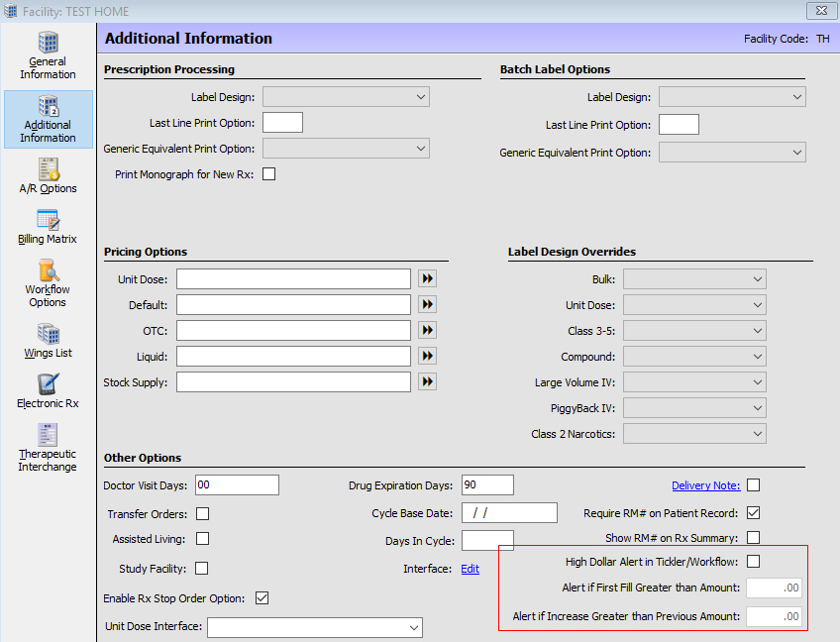The height and width of the screenshot is (642, 840).
Task: Go to Workflow Options icon
Action: [48, 283]
